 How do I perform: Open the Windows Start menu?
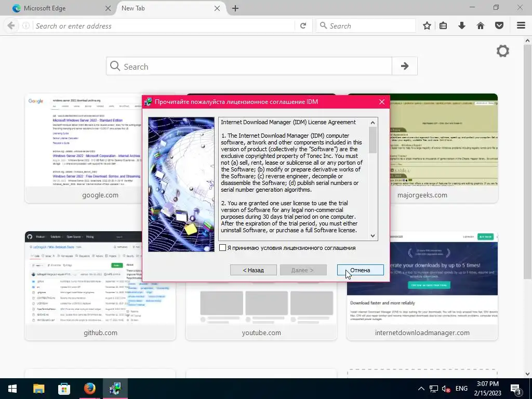pyautogui.click(x=12, y=389)
